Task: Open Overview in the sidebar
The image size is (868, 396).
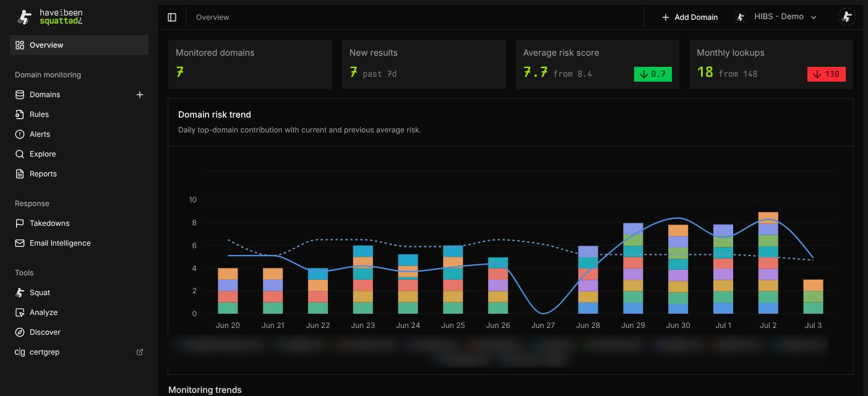Action: coord(79,45)
